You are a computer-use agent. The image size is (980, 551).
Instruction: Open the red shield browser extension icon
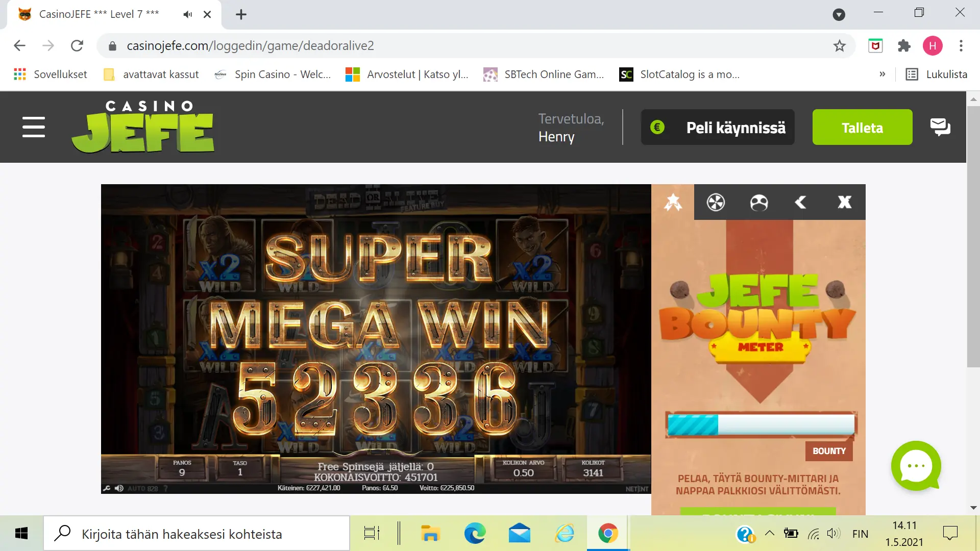click(876, 46)
